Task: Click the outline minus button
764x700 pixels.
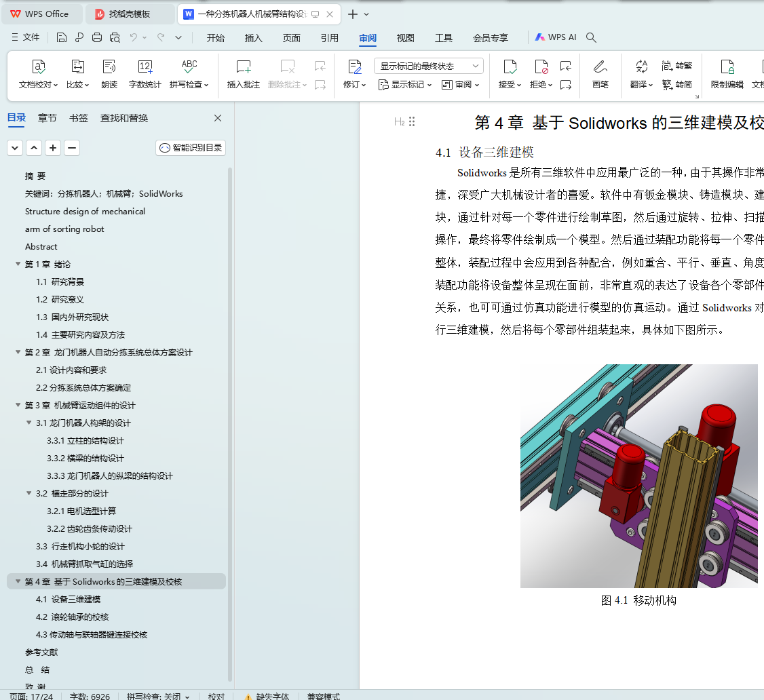Action: pos(72,148)
